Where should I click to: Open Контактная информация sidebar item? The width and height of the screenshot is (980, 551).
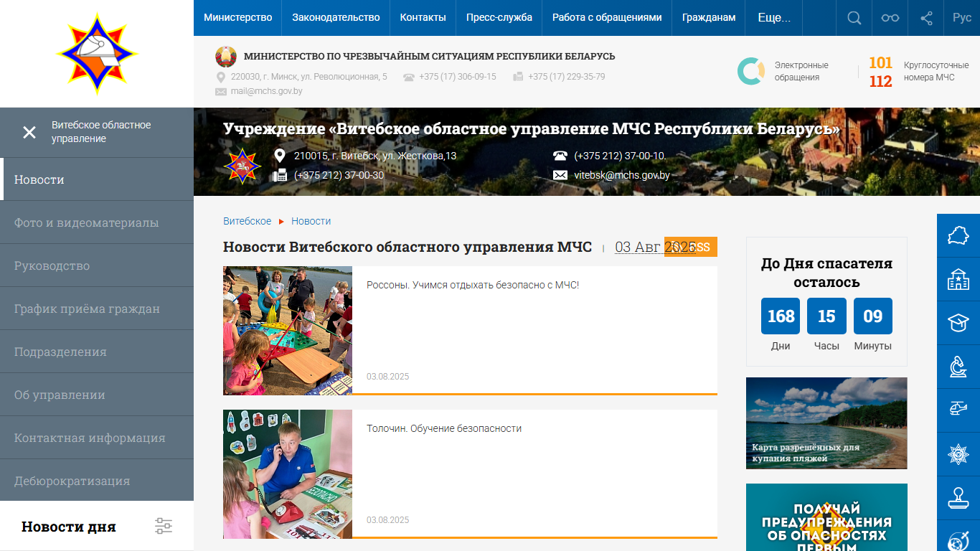(97, 438)
